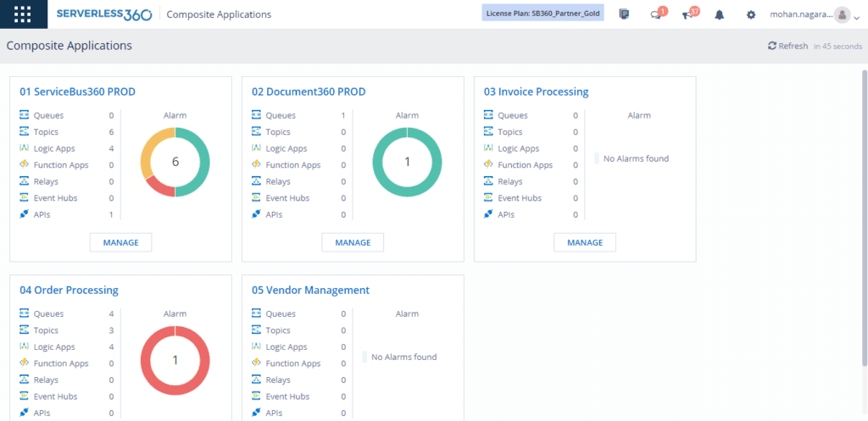Click the Refresh button
The height and width of the screenshot is (421, 868).
coord(788,46)
